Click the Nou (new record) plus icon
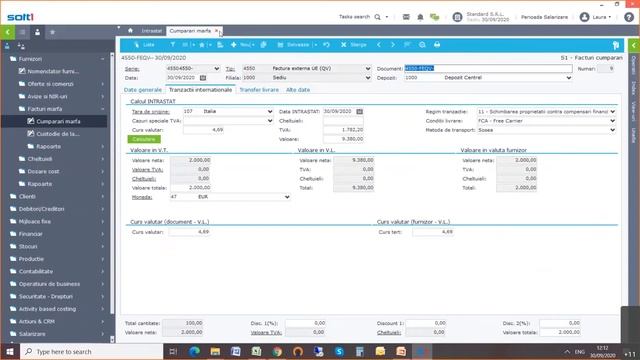The image size is (640, 360). pos(233,44)
